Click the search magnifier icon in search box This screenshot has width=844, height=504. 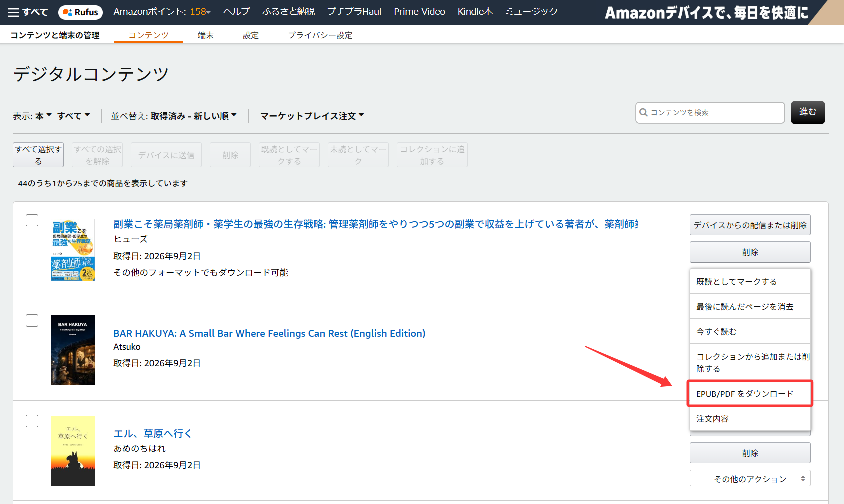tap(644, 113)
